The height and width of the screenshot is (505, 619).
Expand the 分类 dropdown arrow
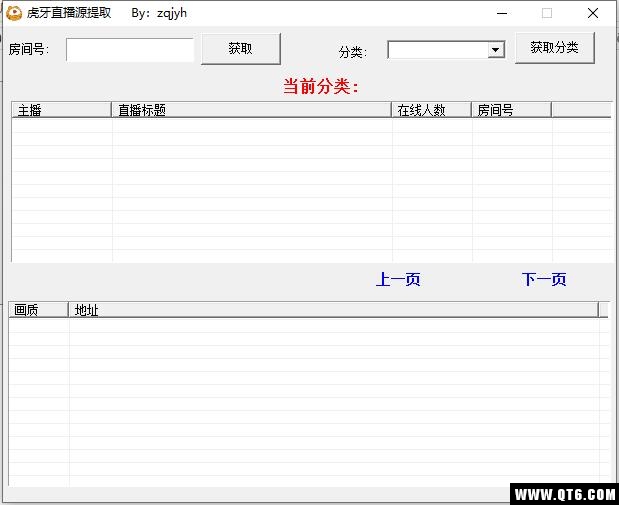pyautogui.click(x=495, y=50)
